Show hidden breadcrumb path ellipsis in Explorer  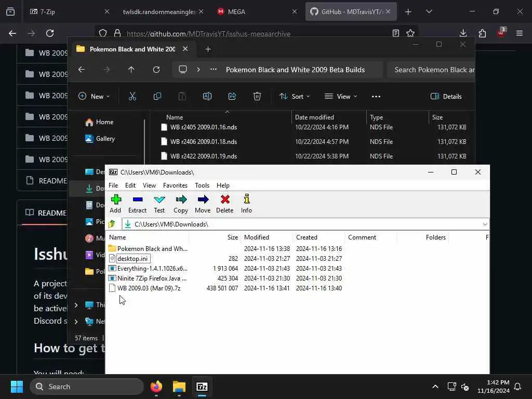click(x=214, y=70)
